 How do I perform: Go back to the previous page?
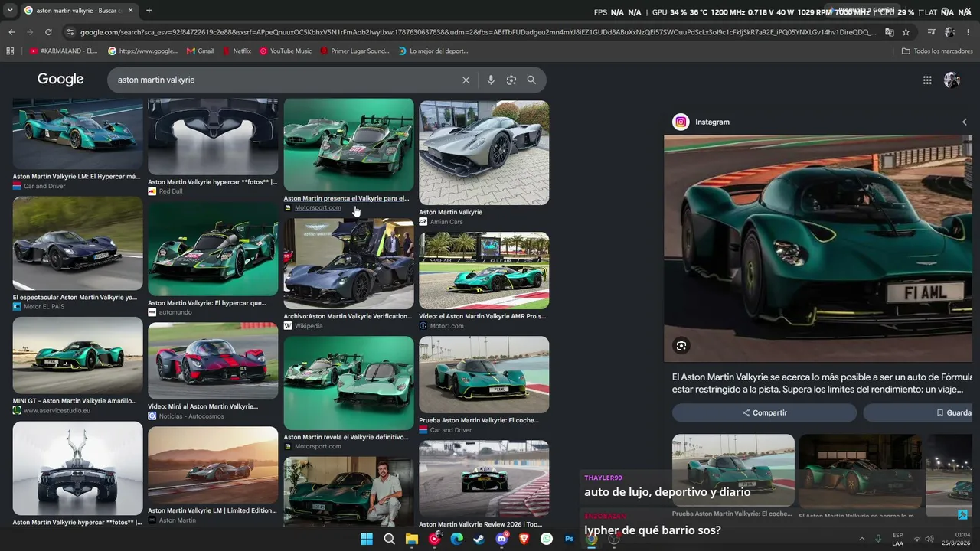(11, 32)
